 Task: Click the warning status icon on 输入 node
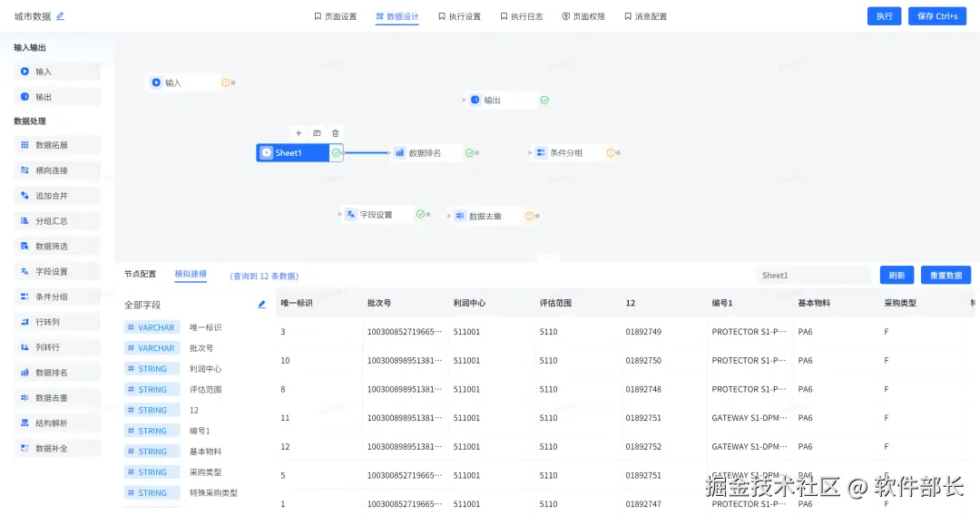(226, 83)
